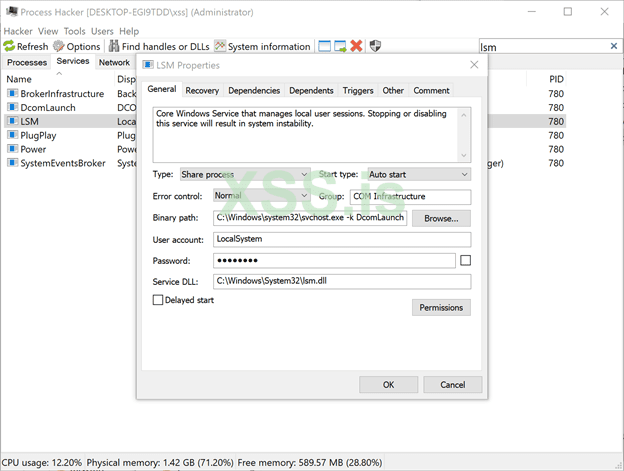Click the red X kill window icon
Screen dimensions: 624x471
pos(356,46)
